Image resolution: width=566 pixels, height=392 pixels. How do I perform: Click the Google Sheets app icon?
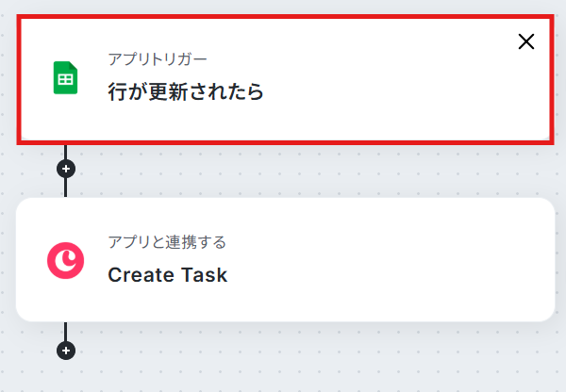[x=65, y=78]
